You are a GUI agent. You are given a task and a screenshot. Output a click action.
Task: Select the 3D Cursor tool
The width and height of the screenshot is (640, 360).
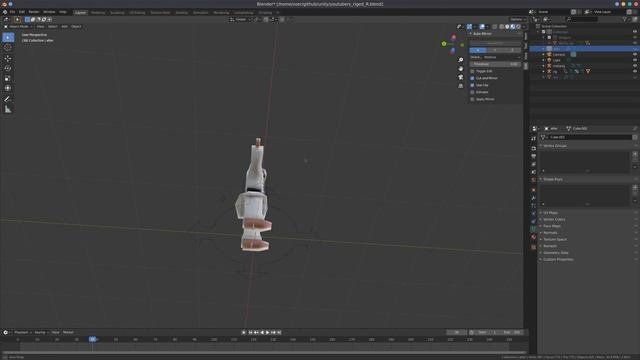[x=8, y=48]
